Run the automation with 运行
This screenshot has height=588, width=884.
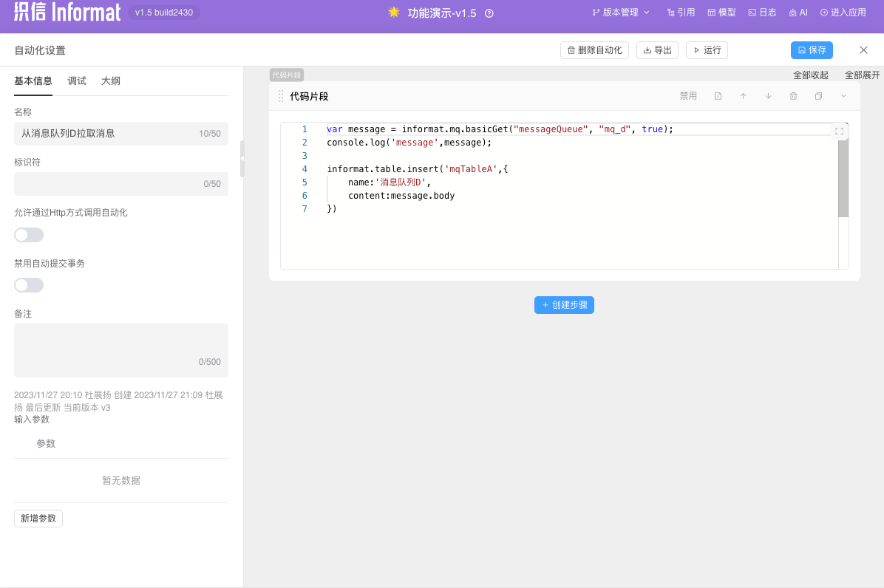point(707,49)
